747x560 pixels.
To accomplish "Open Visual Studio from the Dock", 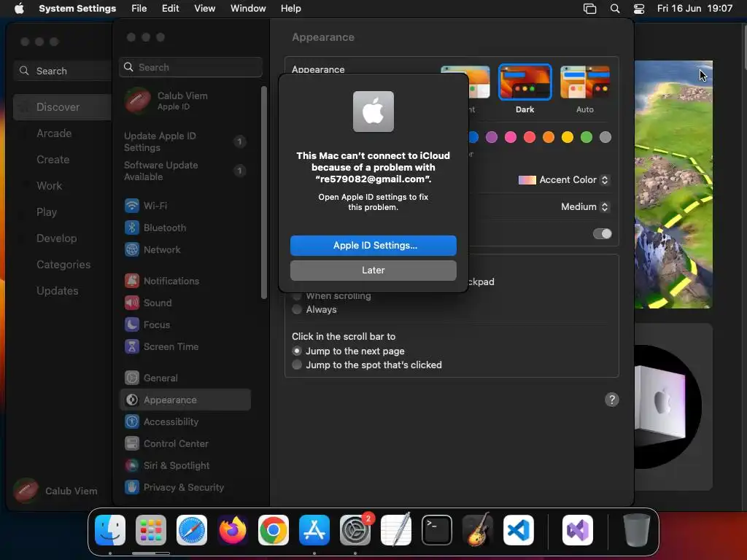I will click(578, 530).
